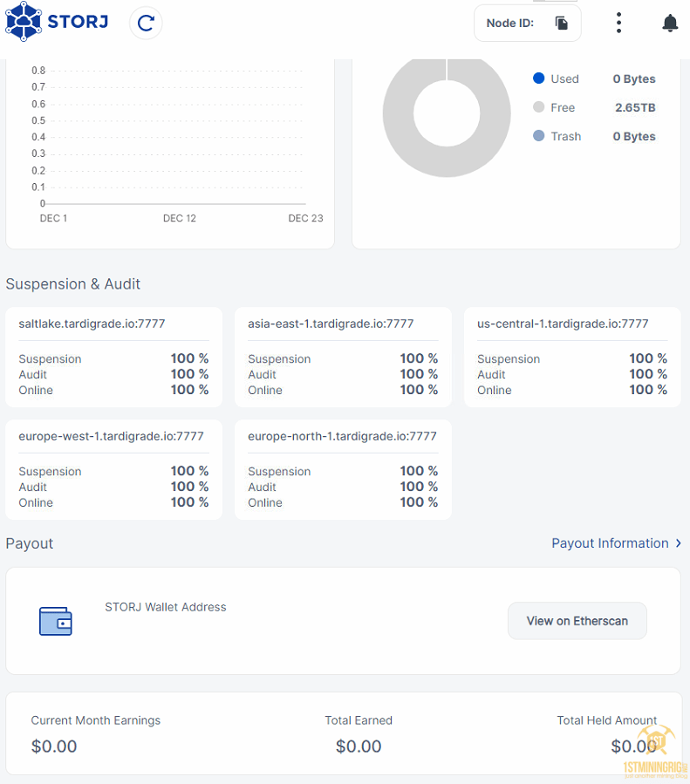Click the disk space donut chart
Screen dimensions: 690x784
447,116
